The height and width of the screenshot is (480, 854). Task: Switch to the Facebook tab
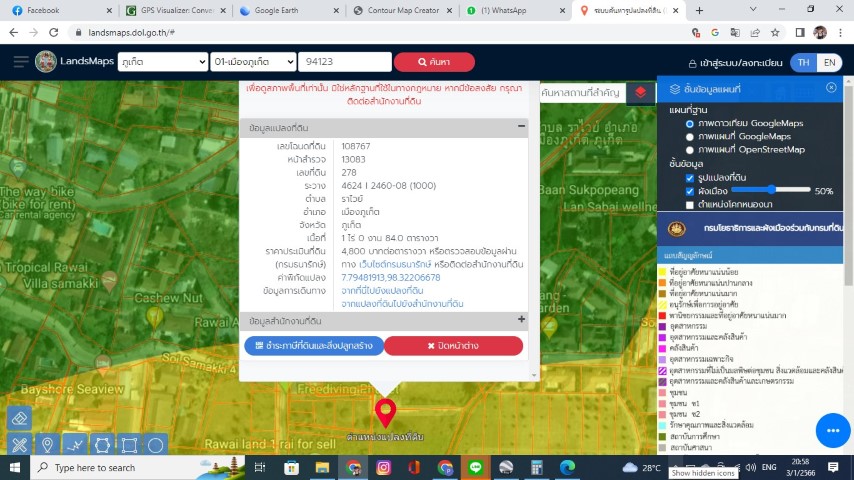(59, 10)
